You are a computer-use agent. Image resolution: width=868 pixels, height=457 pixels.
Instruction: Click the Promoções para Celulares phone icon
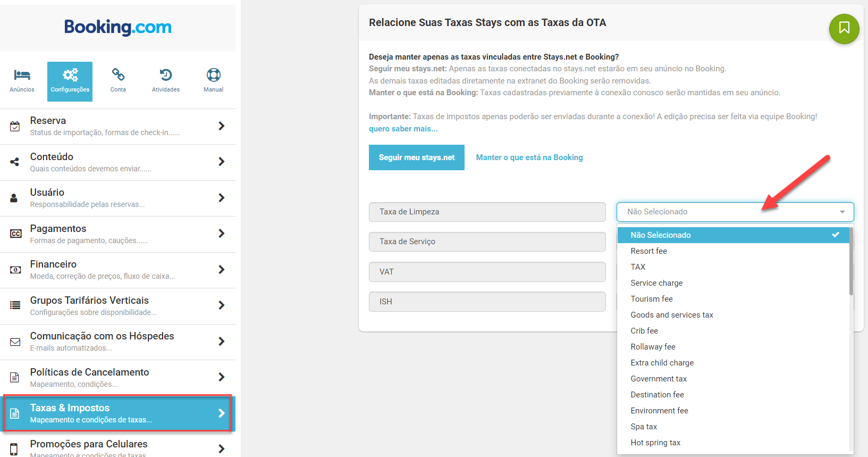14,449
